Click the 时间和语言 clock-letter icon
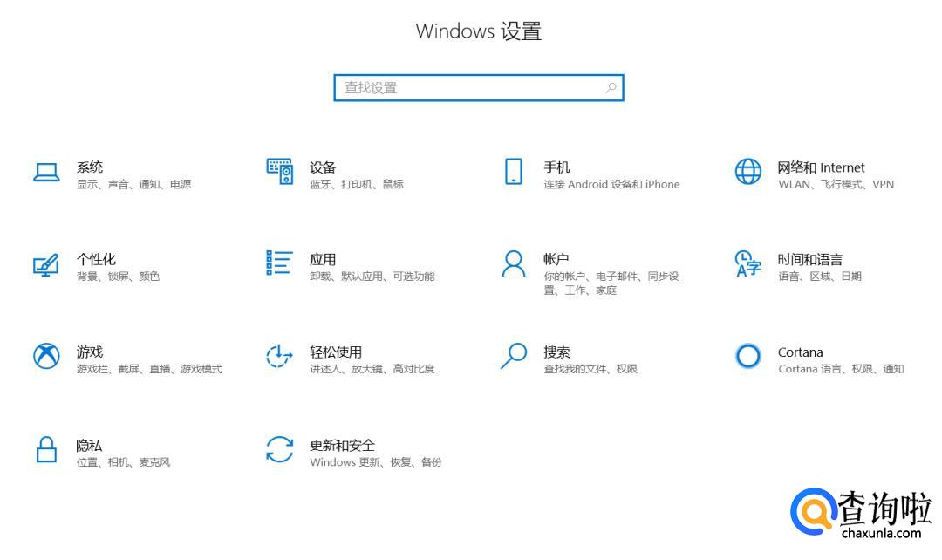The image size is (942, 560). click(x=748, y=263)
